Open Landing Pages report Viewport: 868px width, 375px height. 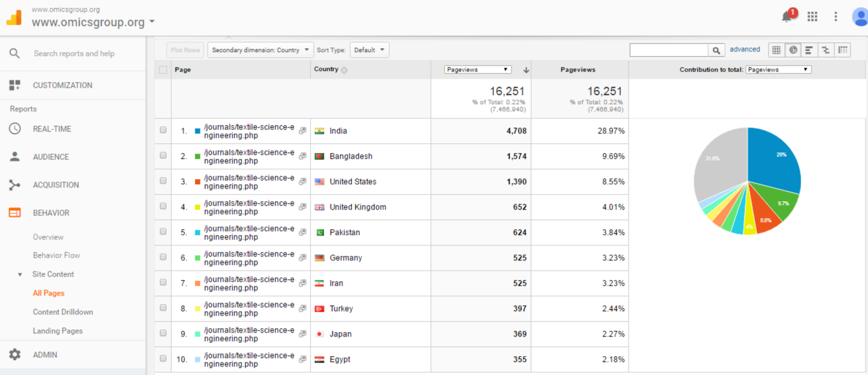(58, 331)
